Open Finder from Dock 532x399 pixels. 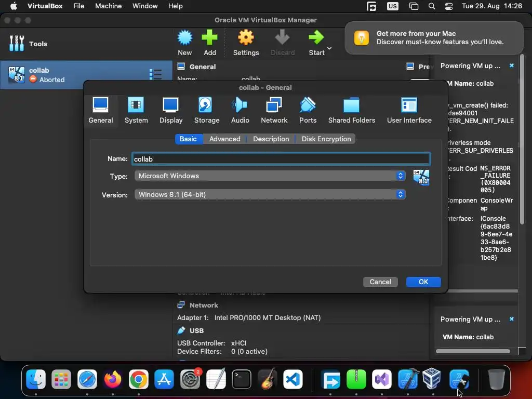click(36, 379)
